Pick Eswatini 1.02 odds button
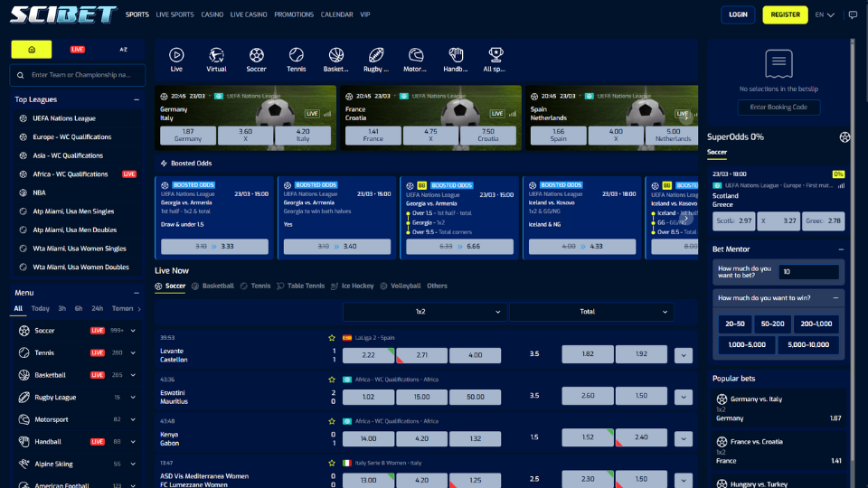This screenshot has height=488, width=868. 368,397
